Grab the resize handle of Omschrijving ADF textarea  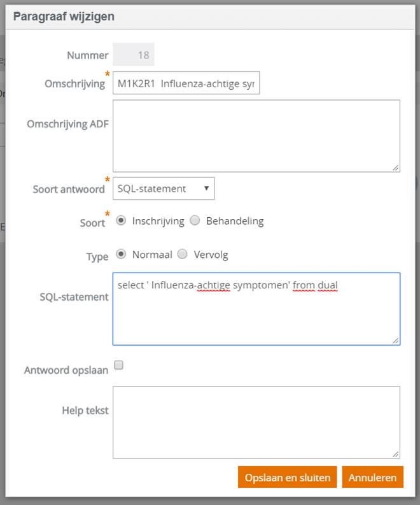(396, 167)
